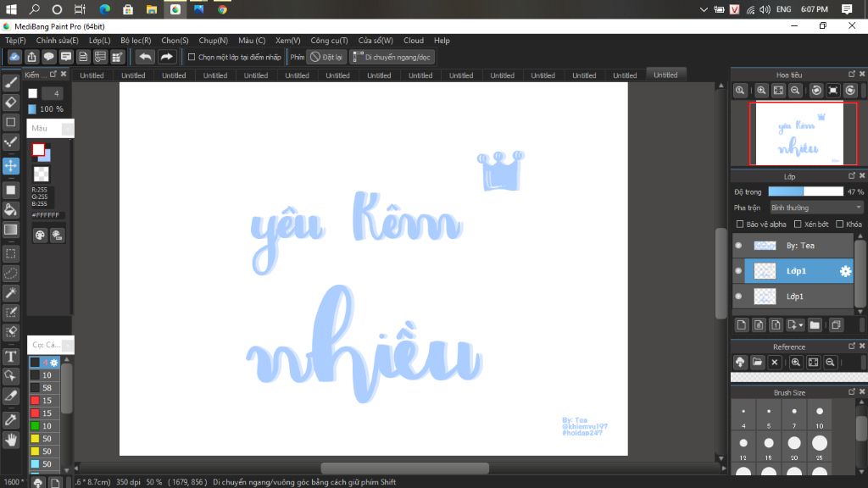Open the Bộ lọc(R) menu
This screenshot has width=868, height=488.
pos(136,41)
